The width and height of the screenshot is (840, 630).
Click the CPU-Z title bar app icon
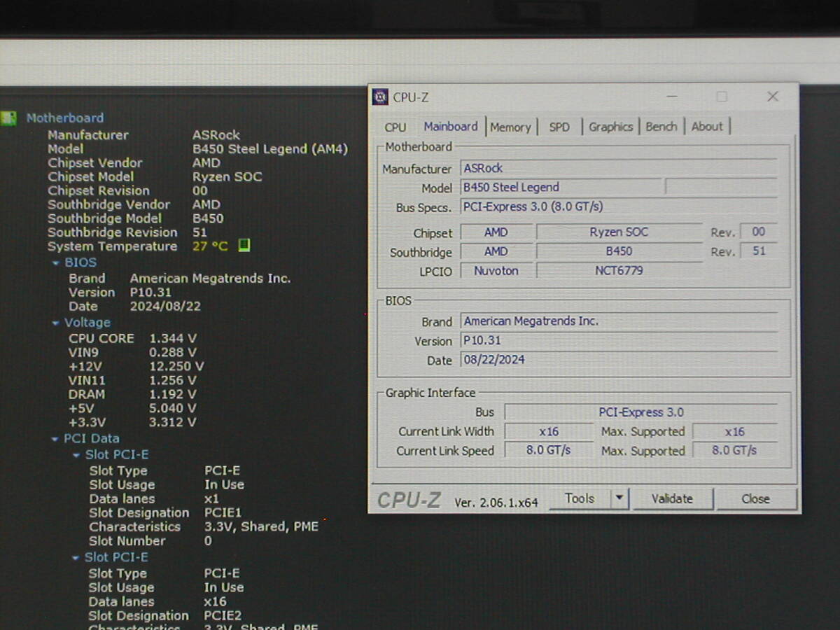coord(380,97)
